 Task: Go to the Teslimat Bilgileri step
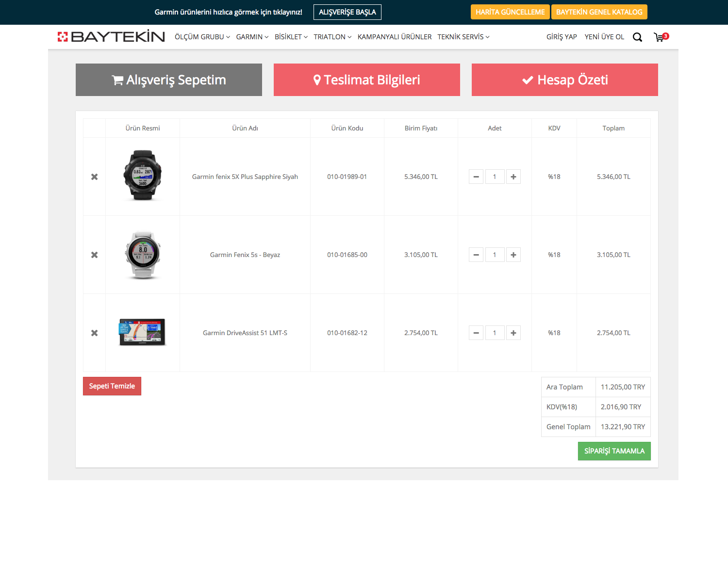[367, 80]
